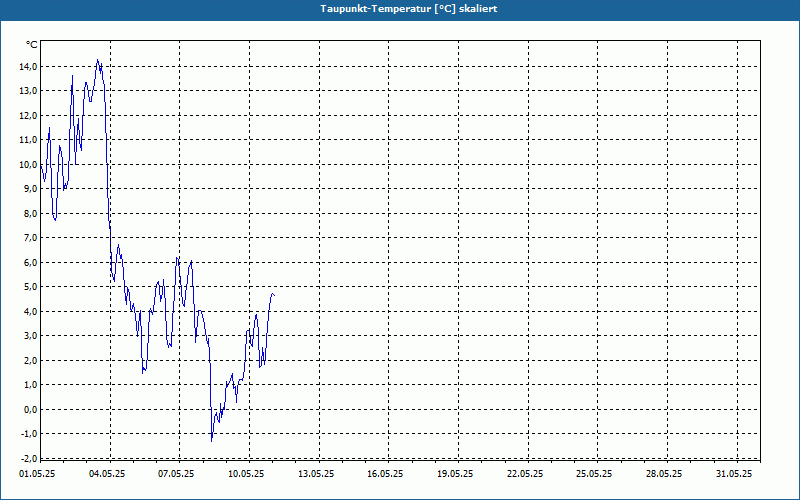
Task: Click the 31.05.25 date label
Action: click(734, 474)
